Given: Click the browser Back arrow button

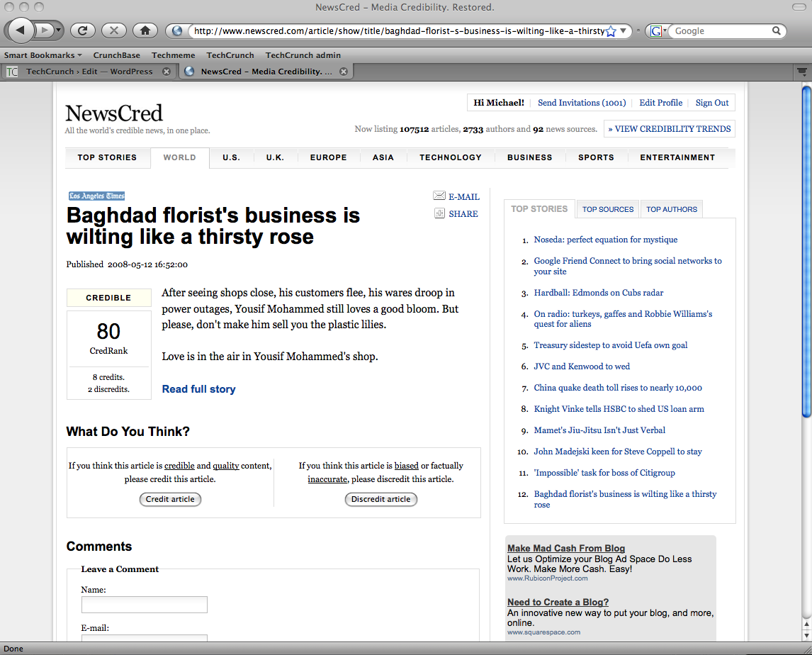Looking at the screenshot, I should (21, 30).
